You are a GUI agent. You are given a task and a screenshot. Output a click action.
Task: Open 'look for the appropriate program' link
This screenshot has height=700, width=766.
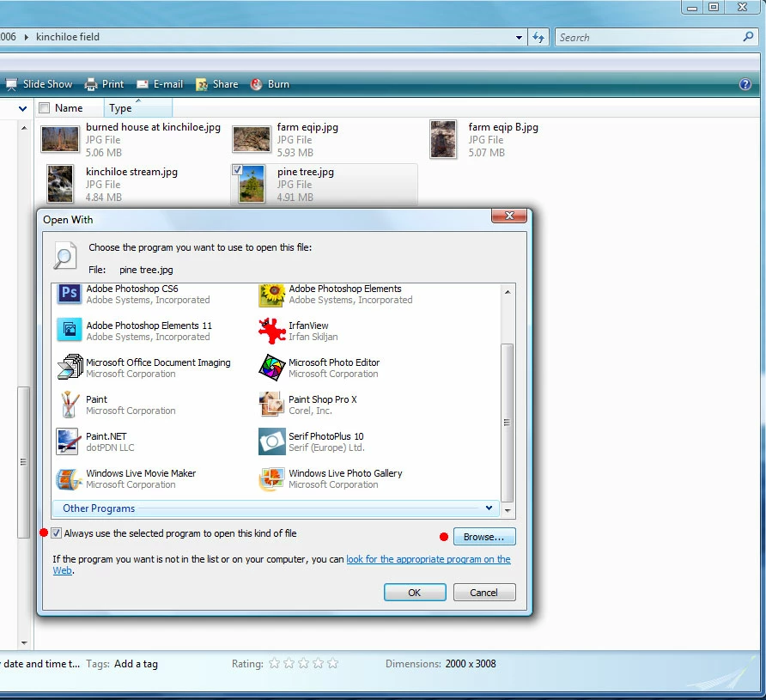coord(428,559)
